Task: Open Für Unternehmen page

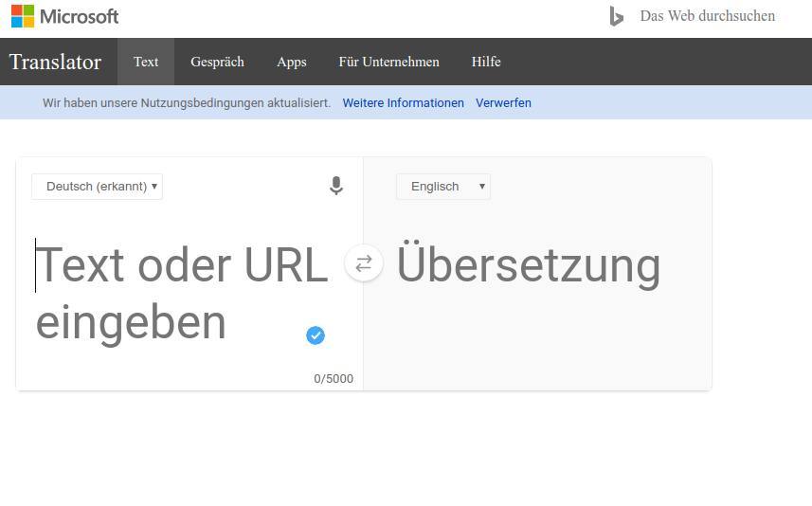Action: pos(388,62)
